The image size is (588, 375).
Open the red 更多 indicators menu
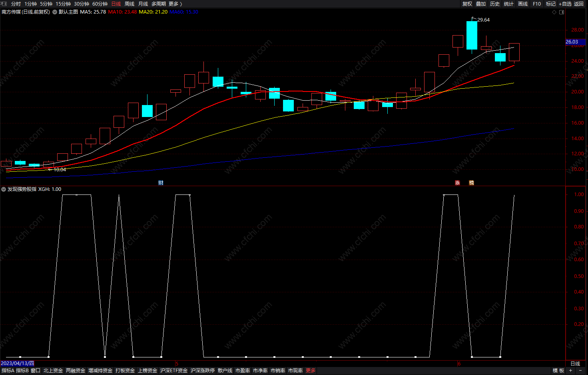[311, 371]
